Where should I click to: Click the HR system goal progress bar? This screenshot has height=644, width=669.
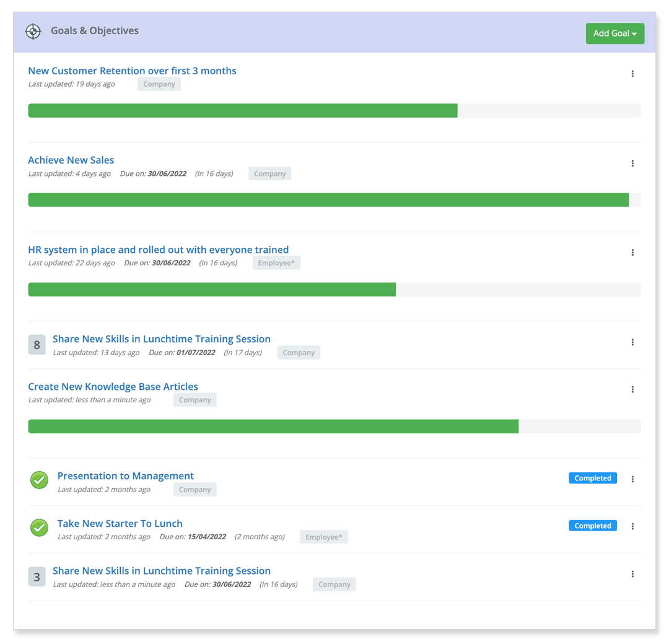point(334,289)
